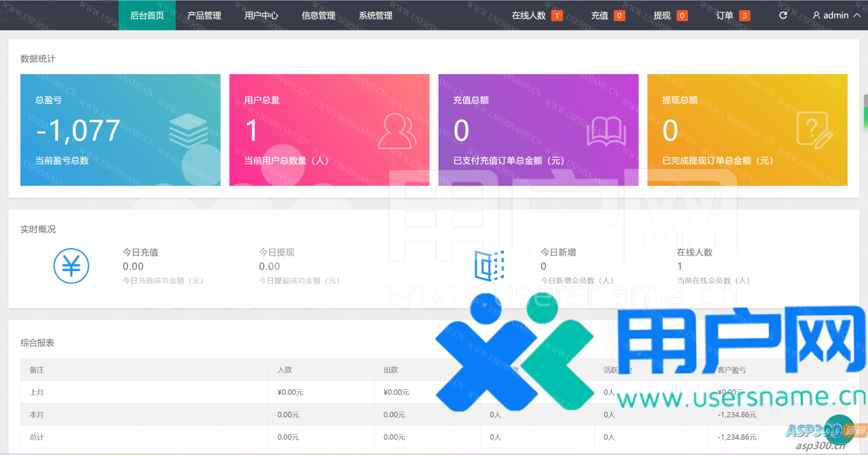Expand the admin dropdown arrow

coord(857,15)
